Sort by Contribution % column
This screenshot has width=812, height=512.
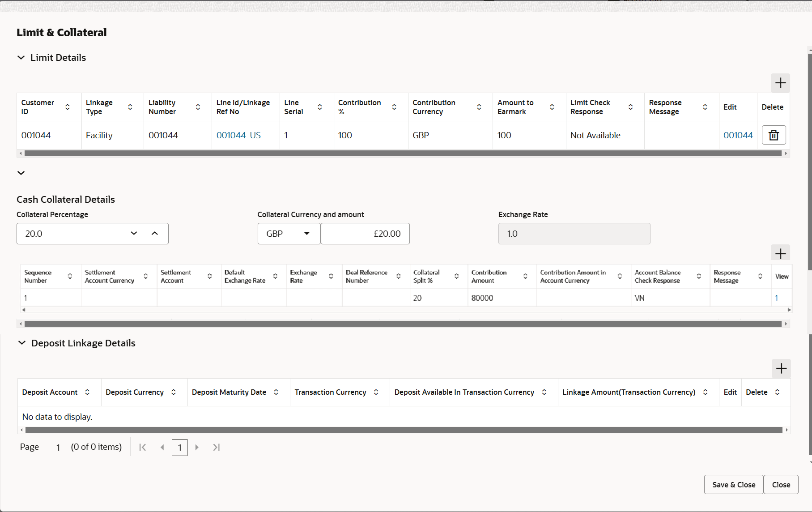pos(394,107)
